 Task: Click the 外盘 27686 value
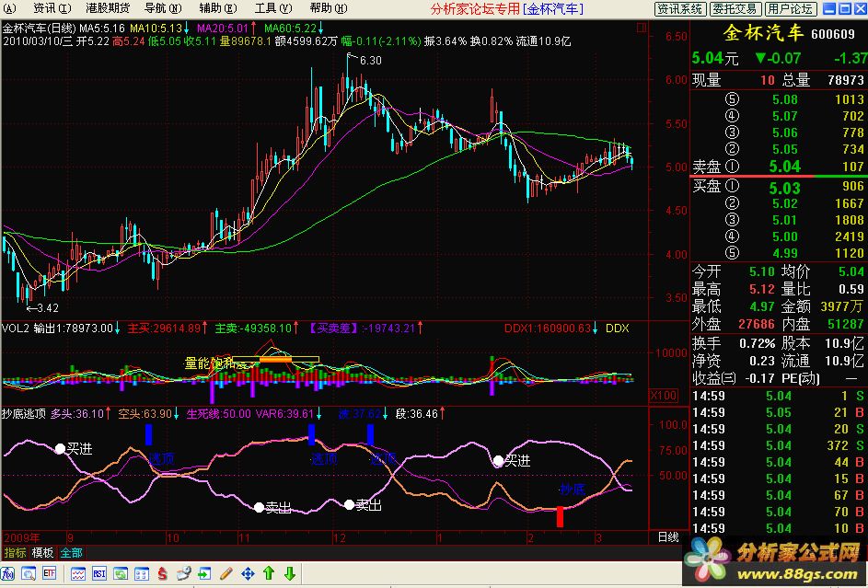click(x=757, y=324)
